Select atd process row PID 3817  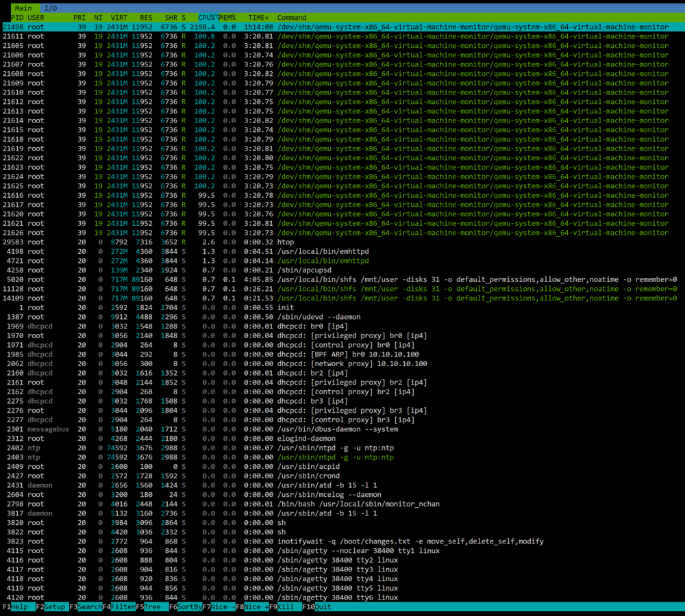pos(342,513)
